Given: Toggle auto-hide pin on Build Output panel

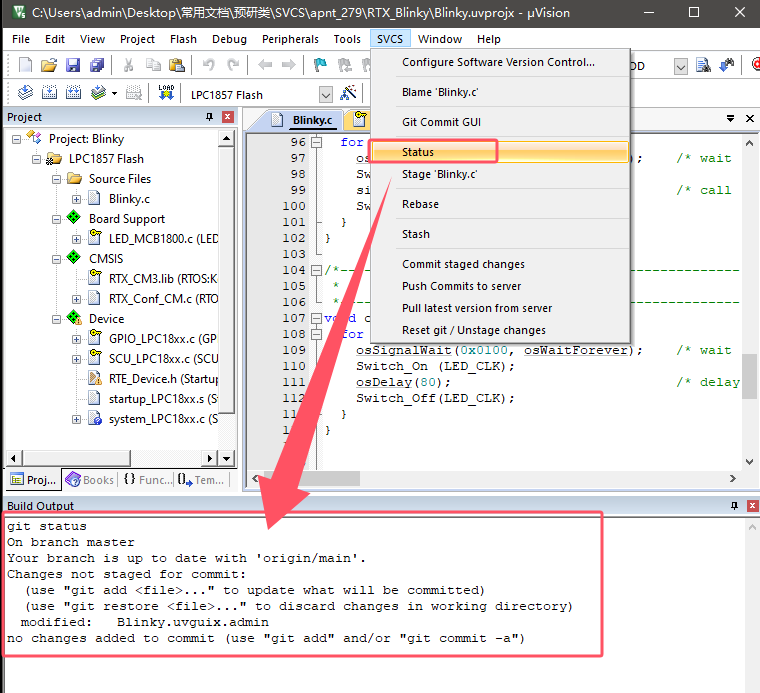Looking at the screenshot, I should [734, 506].
